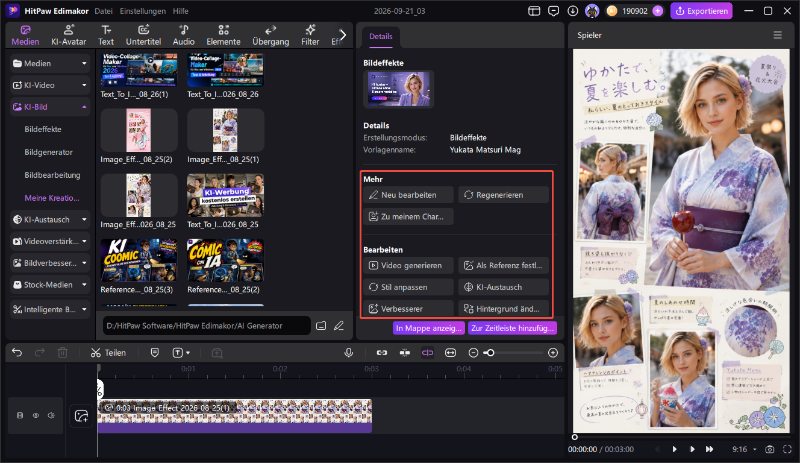Image resolution: width=800 pixels, height=463 pixels.
Task: Open the Einstellungen menu
Action: pos(142,11)
